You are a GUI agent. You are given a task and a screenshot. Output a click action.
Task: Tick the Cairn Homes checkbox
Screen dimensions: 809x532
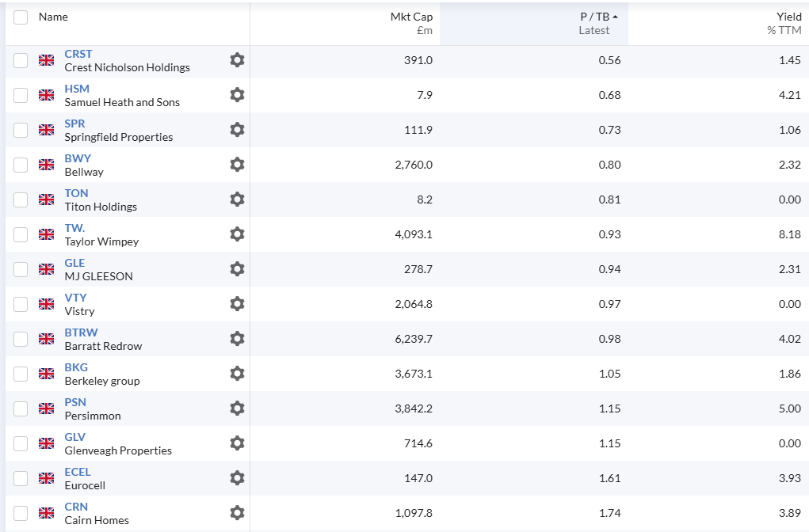(x=21, y=513)
